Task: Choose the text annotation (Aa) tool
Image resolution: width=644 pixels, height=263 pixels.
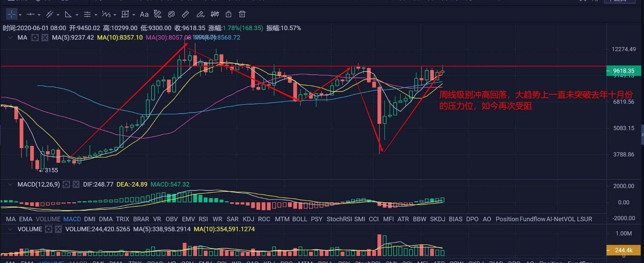Action: [144, 14]
